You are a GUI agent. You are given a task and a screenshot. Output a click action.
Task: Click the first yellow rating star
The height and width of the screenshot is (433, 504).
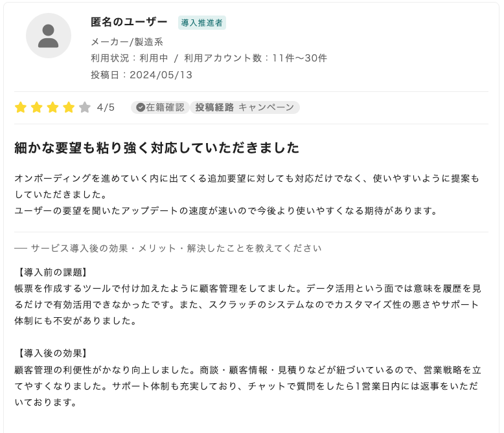[x=21, y=107]
